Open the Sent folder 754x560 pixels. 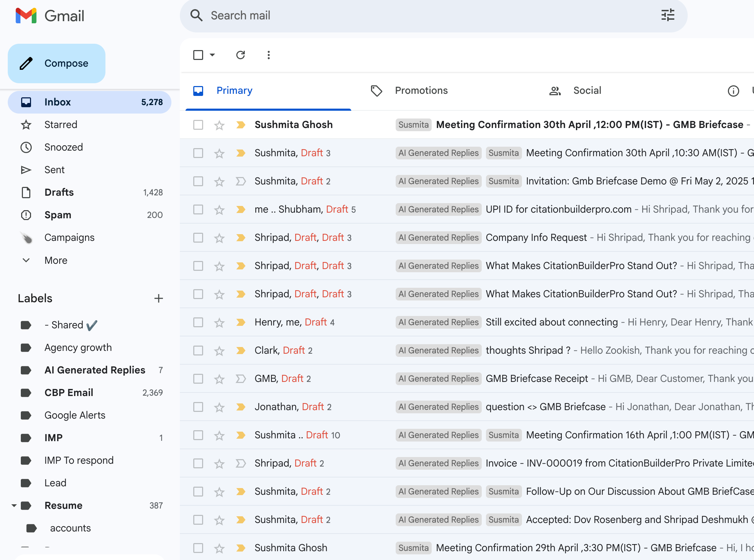coord(90,170)
